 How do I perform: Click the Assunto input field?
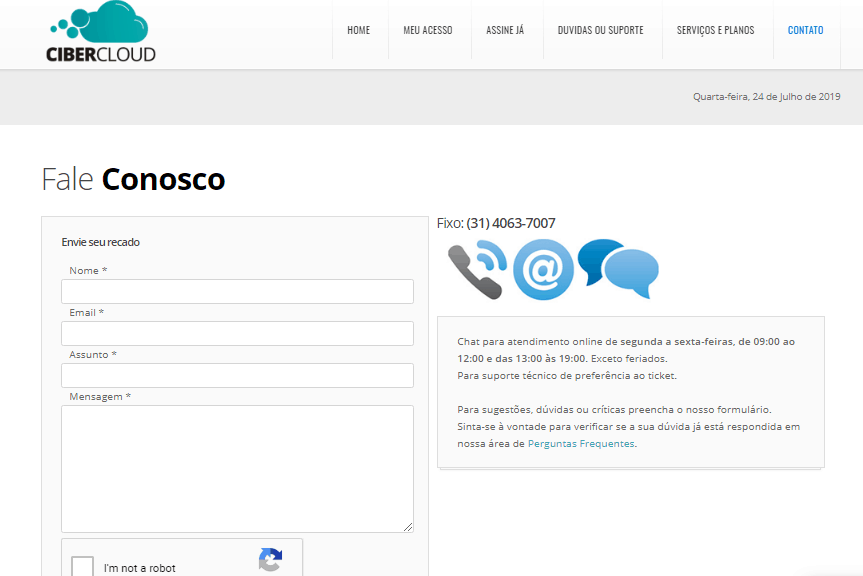[x=237, y=375]
